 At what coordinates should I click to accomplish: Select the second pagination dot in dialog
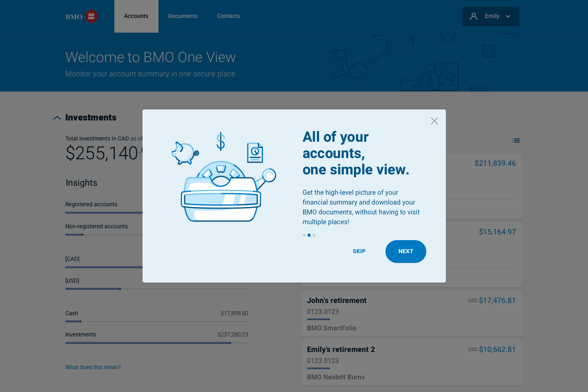tap(309, 235)
